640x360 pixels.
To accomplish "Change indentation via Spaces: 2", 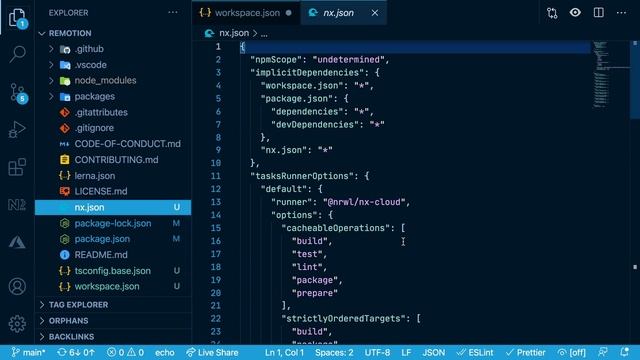I will 334,352.
